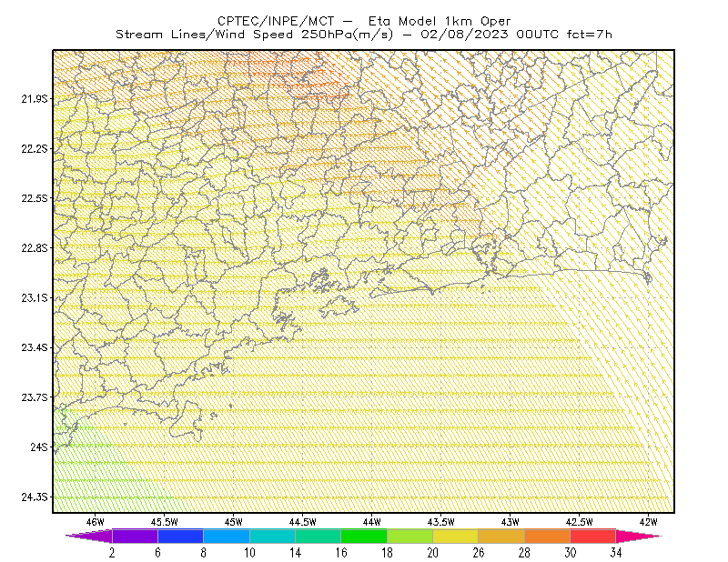Click the purple left arrow end of legend
The width and height of the screenshot is (728, 562).
pyautogui.click(x=89, y=536)
